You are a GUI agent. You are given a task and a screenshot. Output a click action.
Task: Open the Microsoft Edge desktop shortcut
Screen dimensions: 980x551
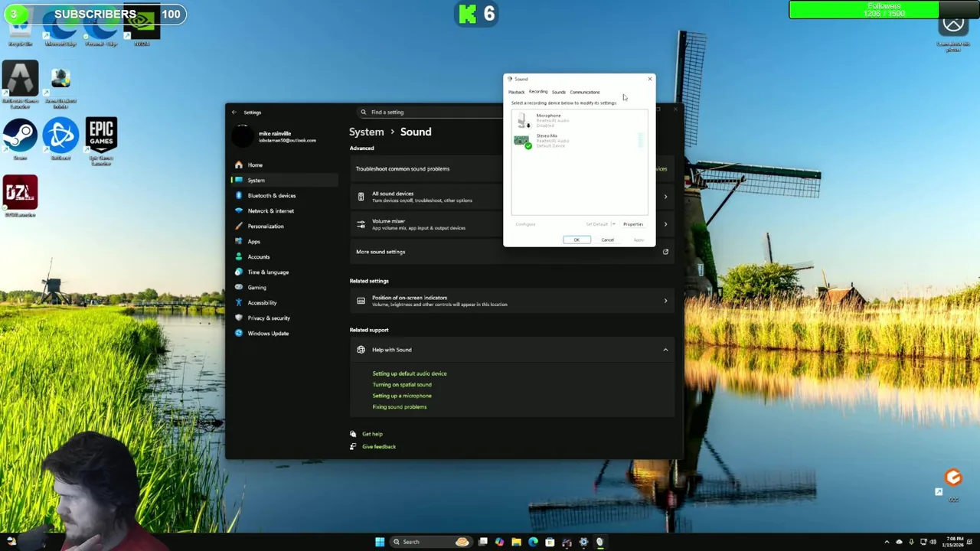coord(60,27)
